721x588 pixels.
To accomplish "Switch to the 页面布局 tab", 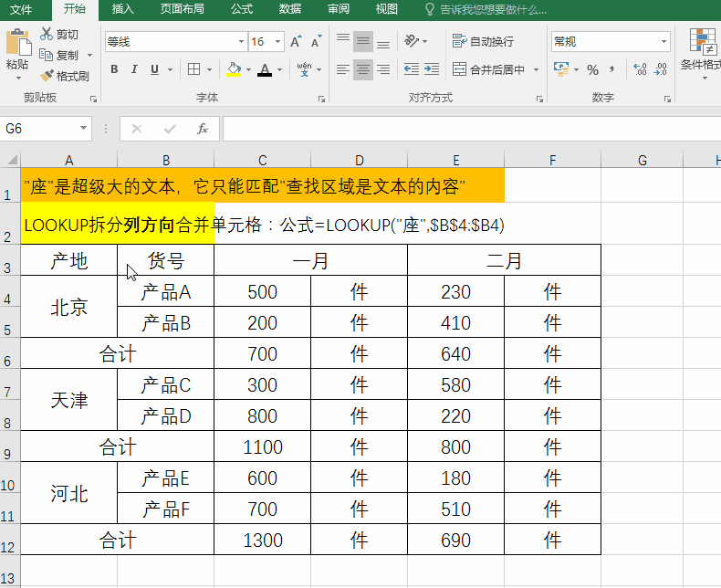I will pyautogui.click(x=183, y=9).
